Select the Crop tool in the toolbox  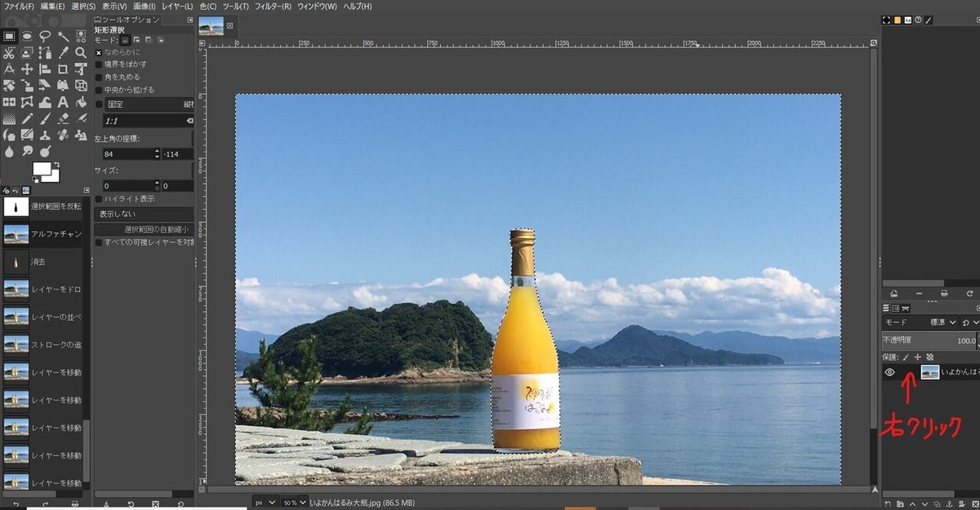(62, 69)
